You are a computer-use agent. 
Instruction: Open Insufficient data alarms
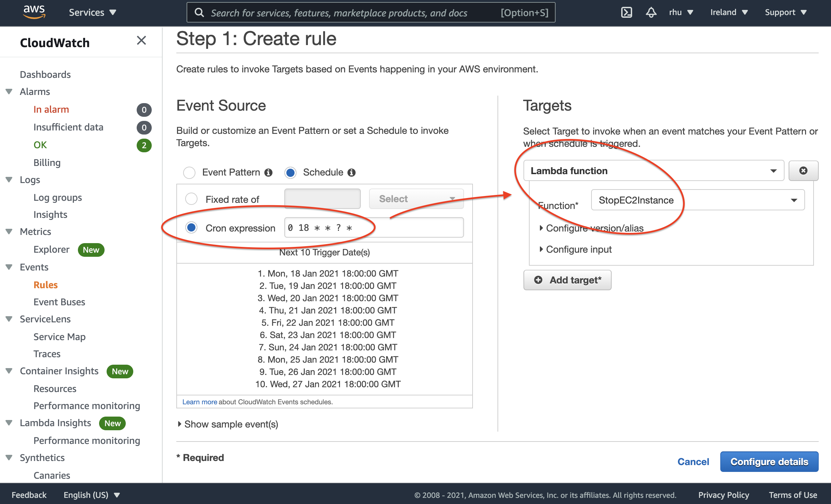68,127
